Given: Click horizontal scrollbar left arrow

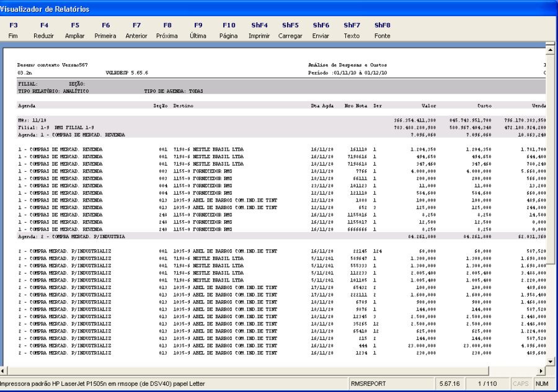Looking at the screenshot, I should (x=2, y=371).
